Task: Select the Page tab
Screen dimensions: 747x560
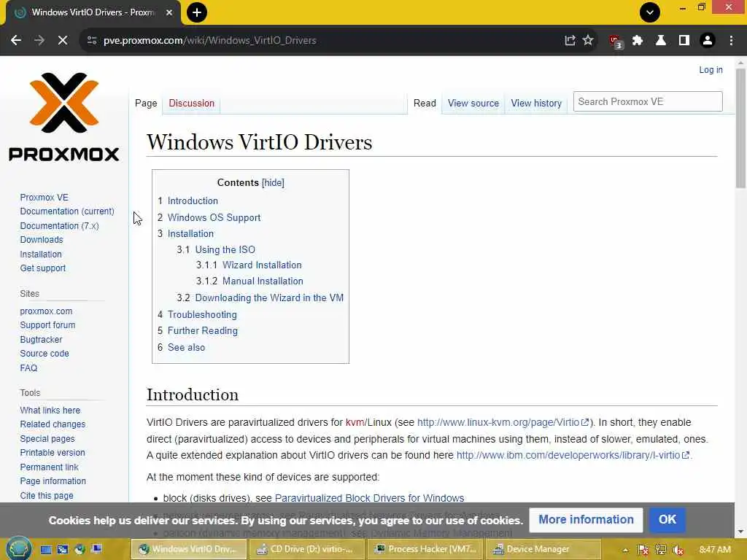Action: click(146, 104)
